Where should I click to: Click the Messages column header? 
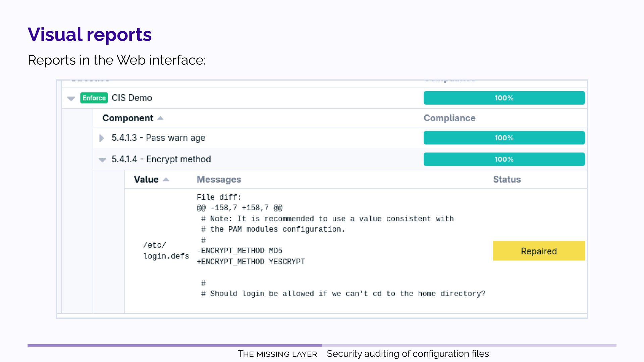219,179
